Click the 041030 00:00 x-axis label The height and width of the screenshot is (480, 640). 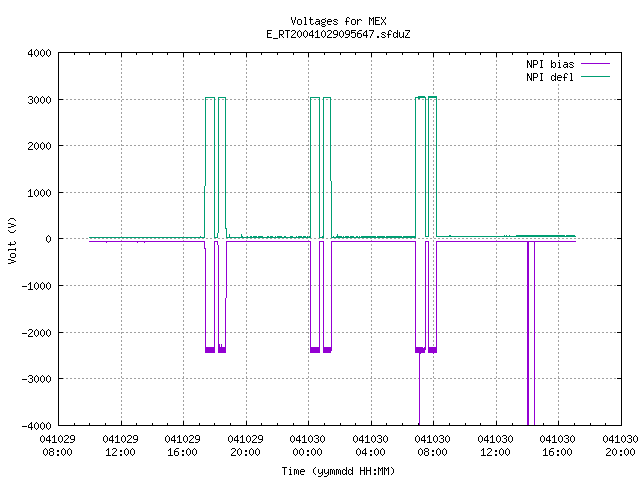coord(307,446)
